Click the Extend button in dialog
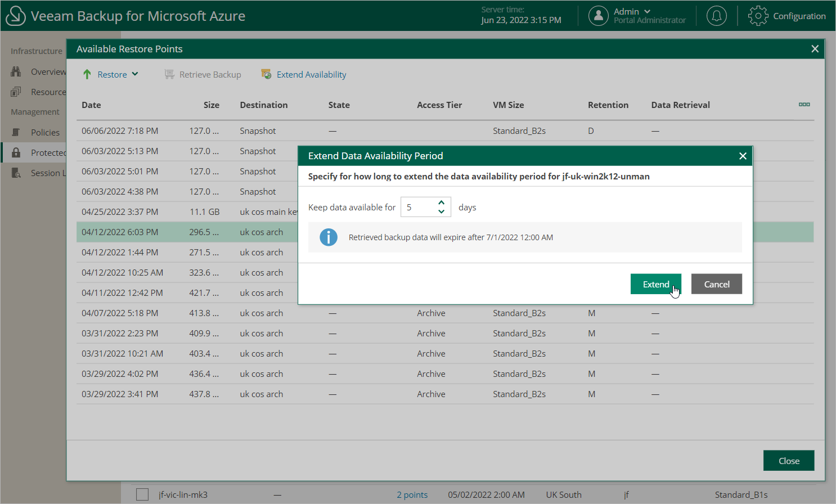Image resolution: width=836 pixels, height=504 pixels. (x=655, y=284)
